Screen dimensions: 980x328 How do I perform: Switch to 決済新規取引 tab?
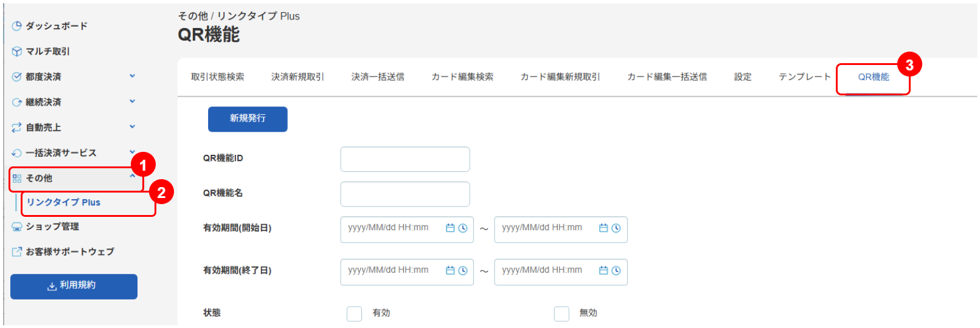[x=298, y=77]
